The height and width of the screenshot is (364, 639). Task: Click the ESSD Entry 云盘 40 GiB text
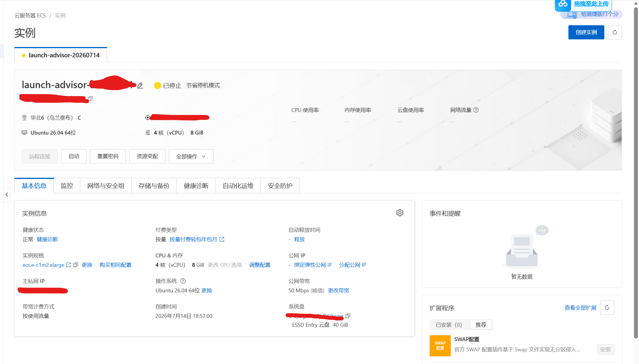coord(320,325)
